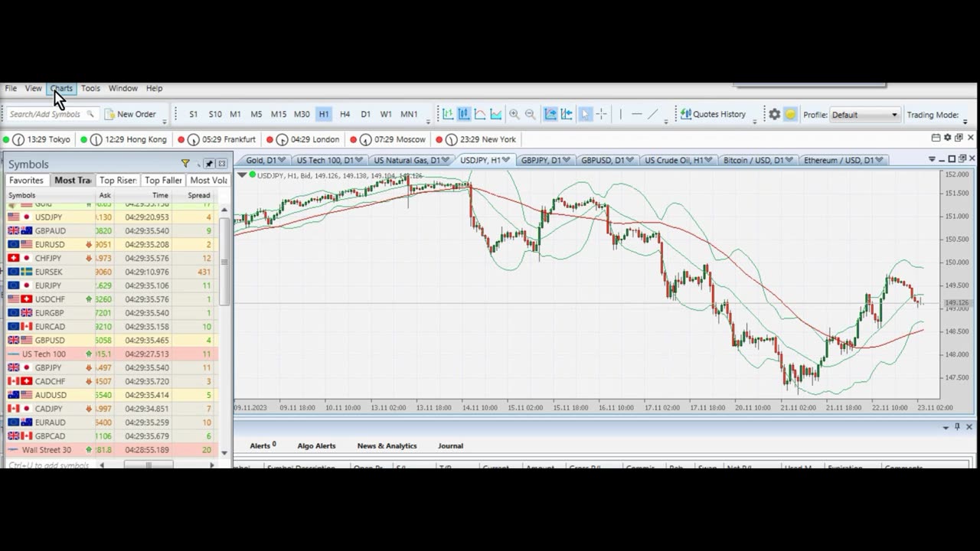
Task: Switch timeframe to D1
Action: (x=365, y=114)
